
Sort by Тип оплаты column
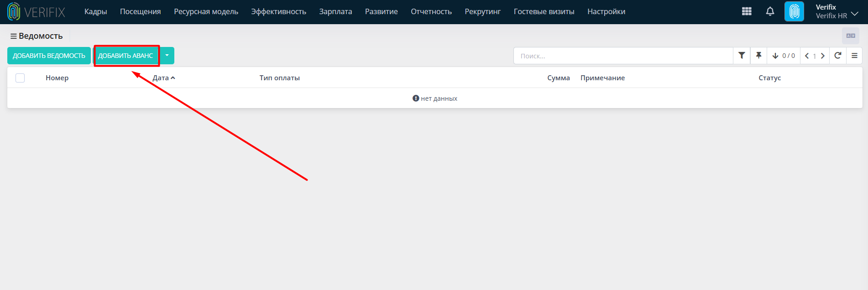tap(280, 78)
